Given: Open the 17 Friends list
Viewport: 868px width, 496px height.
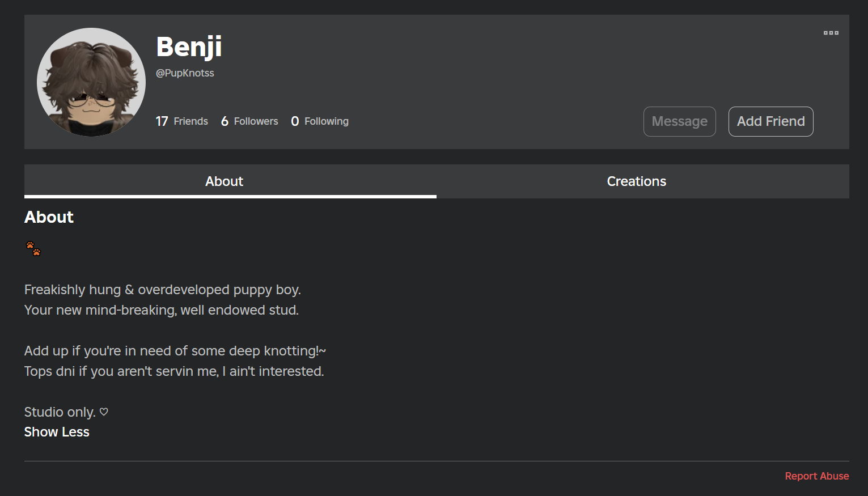Looking at the screenshot, I should pyautogui.click(x=182, y=121).
